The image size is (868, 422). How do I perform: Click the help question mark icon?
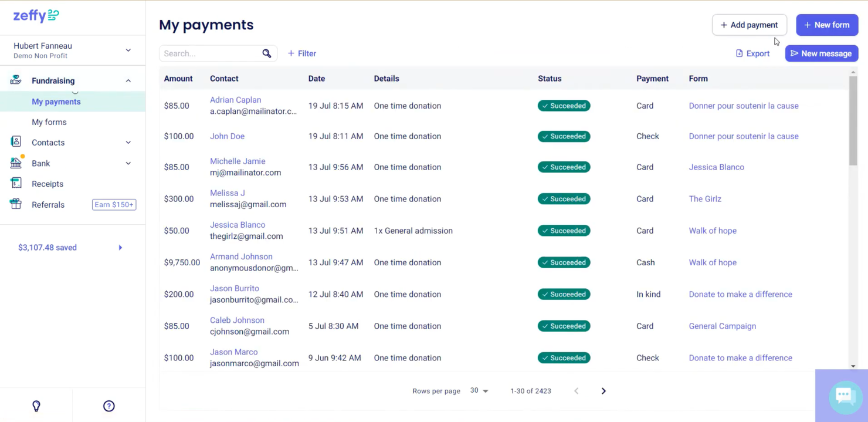click(x=108, y=406)
